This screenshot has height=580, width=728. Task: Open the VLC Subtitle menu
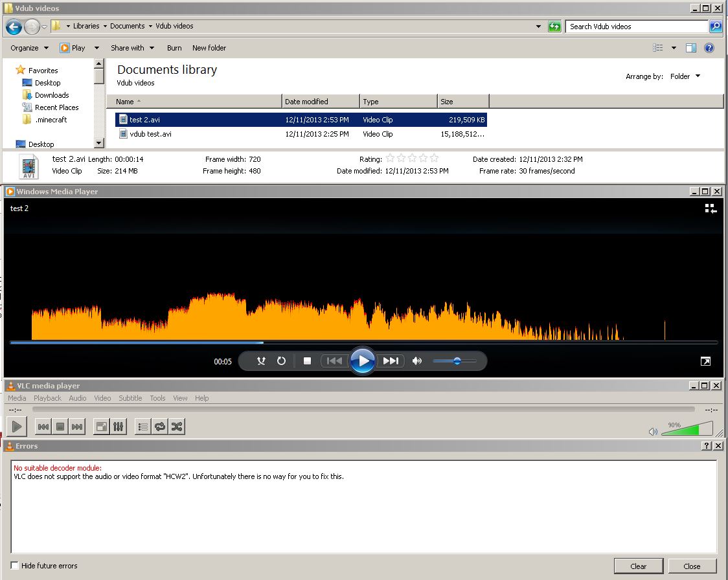click(130, 398)
